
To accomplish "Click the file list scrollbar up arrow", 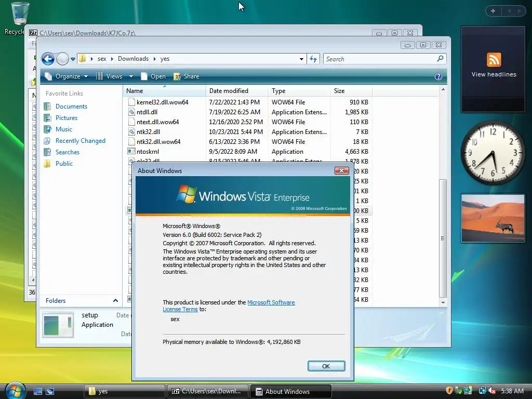I will [443, 89].
